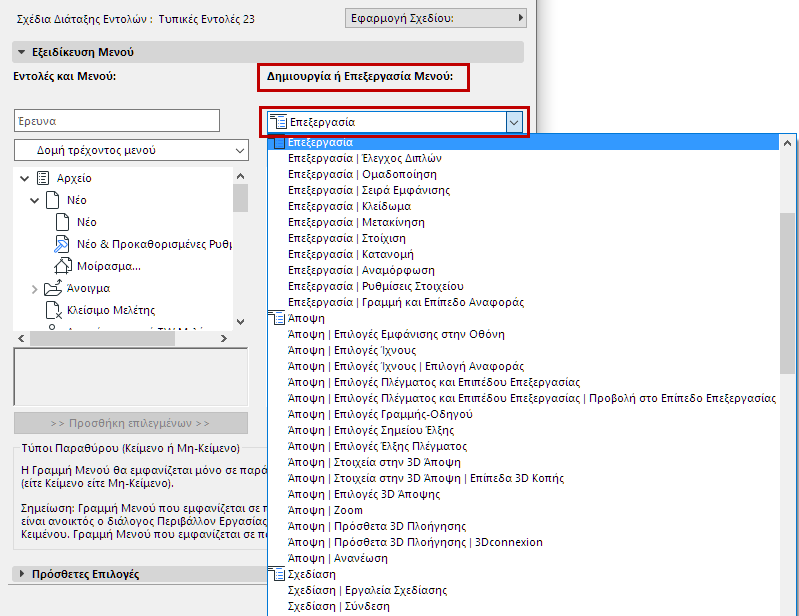
Task: Click the Μοίρασμα house icon
Action: (63, 266)
